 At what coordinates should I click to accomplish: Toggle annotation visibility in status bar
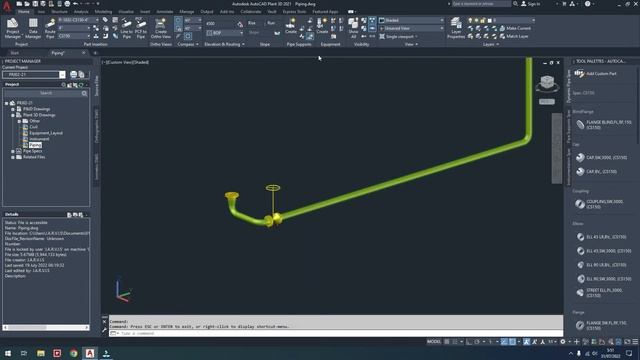tap(527, 342)
